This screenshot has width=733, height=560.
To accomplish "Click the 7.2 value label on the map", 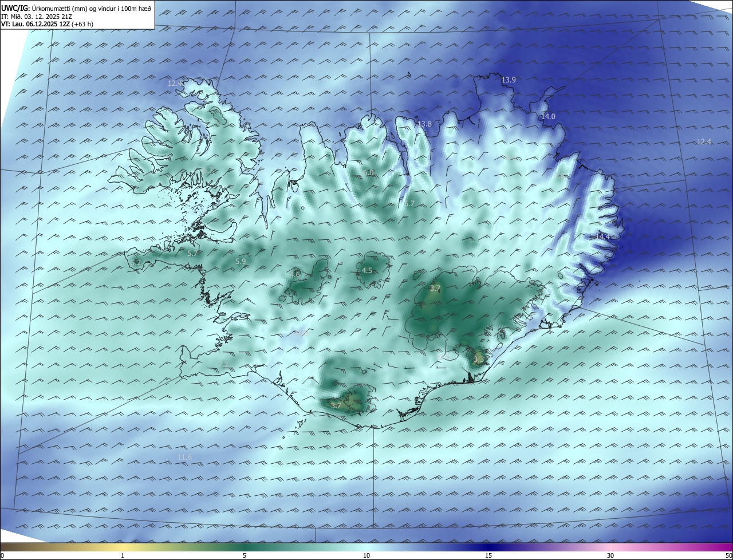I will [x=224, y=364].
